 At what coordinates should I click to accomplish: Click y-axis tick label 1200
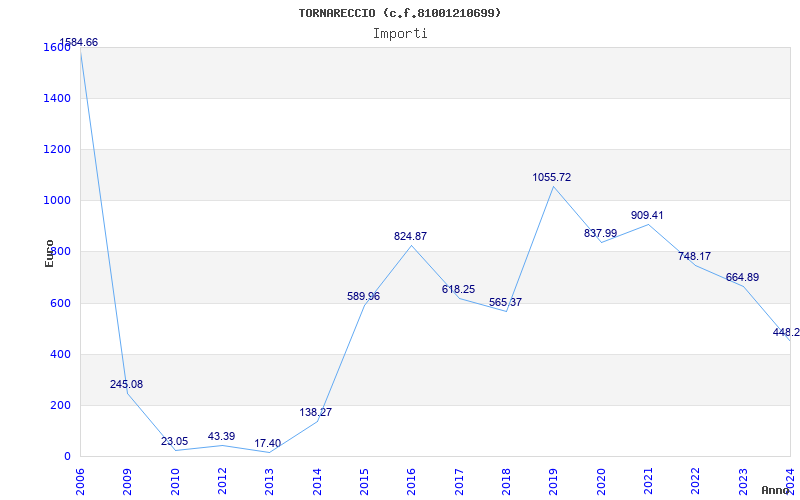click(x=57, y=149)
